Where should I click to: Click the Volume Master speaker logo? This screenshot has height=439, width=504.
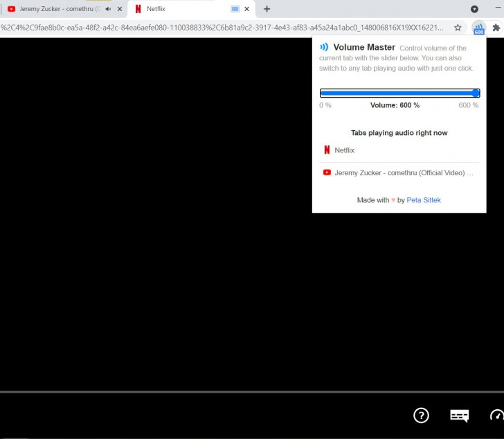coord(324,47)
